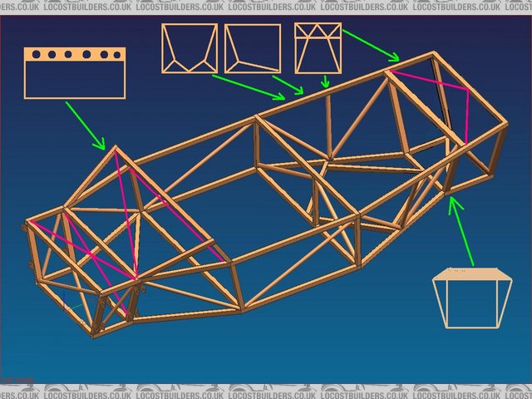Select the short downward green arrow

click(x=326, y=81)
